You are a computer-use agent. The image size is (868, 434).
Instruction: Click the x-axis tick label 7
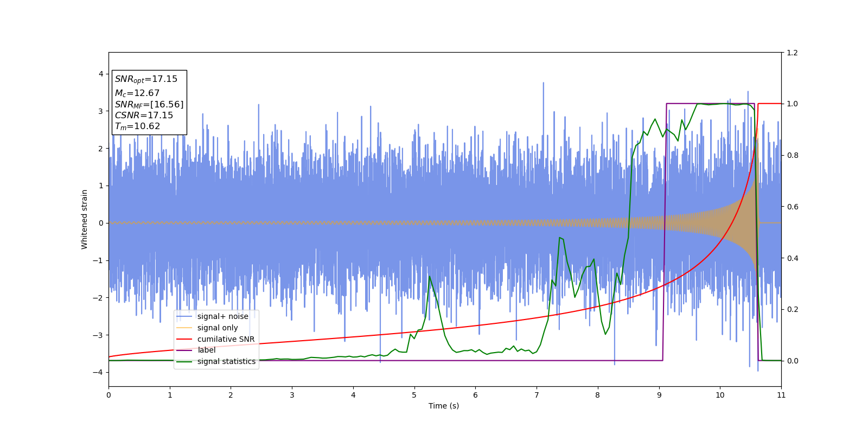click(537, 395)
